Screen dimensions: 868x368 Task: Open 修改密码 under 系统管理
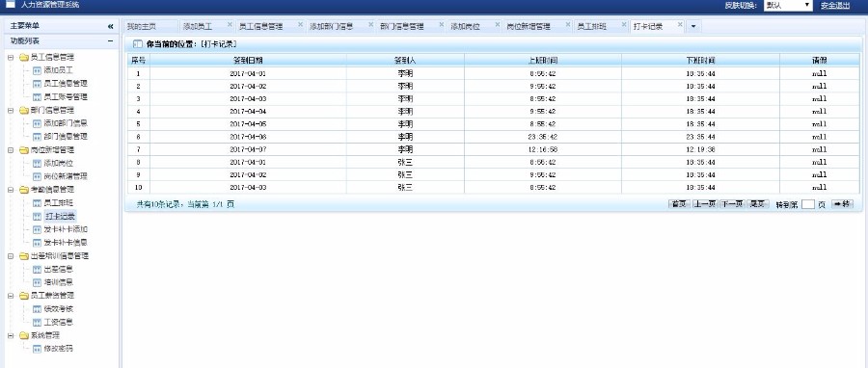(x=58, y=349)
